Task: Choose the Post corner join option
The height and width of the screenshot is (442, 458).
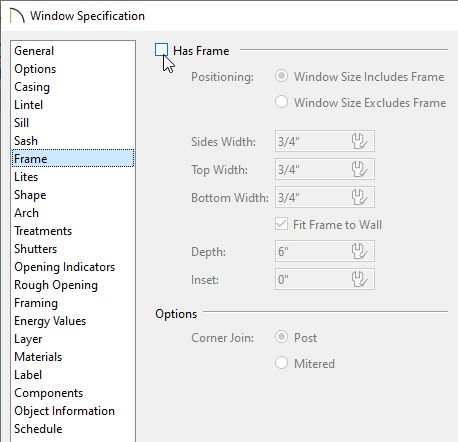Action: (281, 337)
